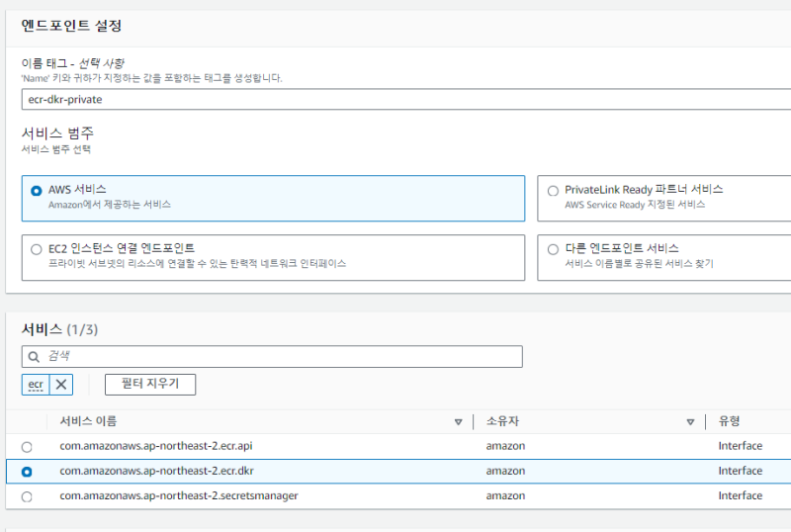Choose PrivateLink Ready 파트너 서비스 category

pos(554,190)
